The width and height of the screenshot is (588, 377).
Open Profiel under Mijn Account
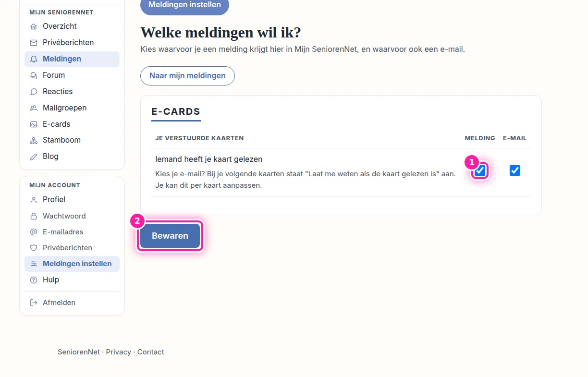point(72,200)
